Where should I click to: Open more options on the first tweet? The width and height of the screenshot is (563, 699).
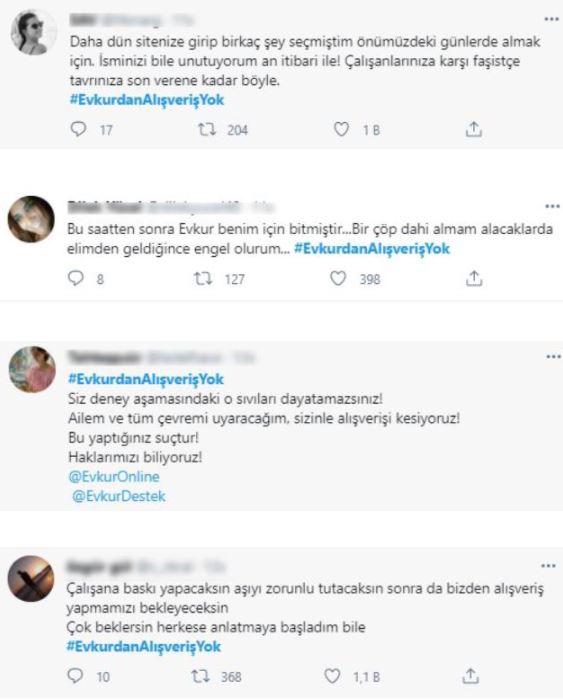(x=552, y=19)
